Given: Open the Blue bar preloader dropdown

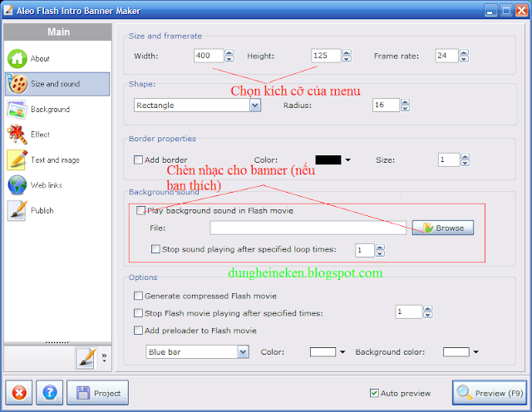Looking at the screenshot, I should coord(243,352).
